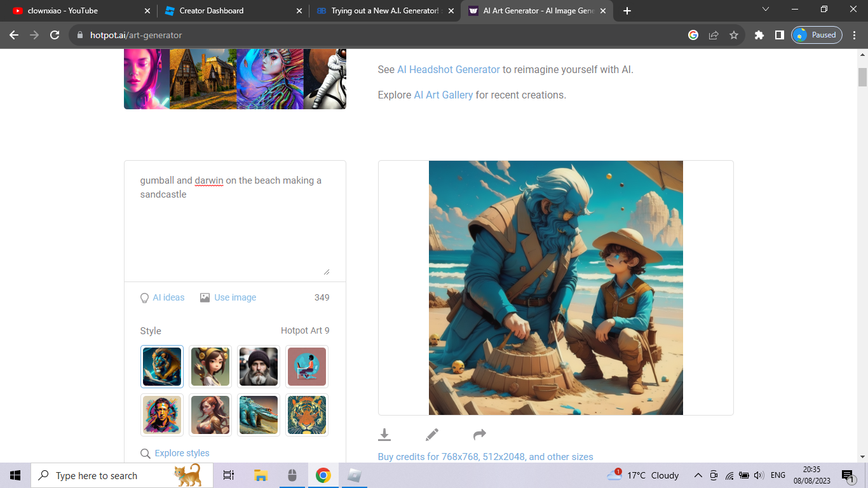The image size is (868, 488).
Task: Open a new browser tab
Action: click(627, 11)
